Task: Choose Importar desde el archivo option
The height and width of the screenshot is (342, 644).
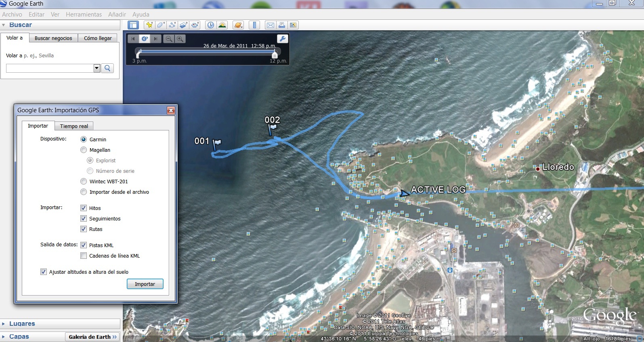Action: 84,192
